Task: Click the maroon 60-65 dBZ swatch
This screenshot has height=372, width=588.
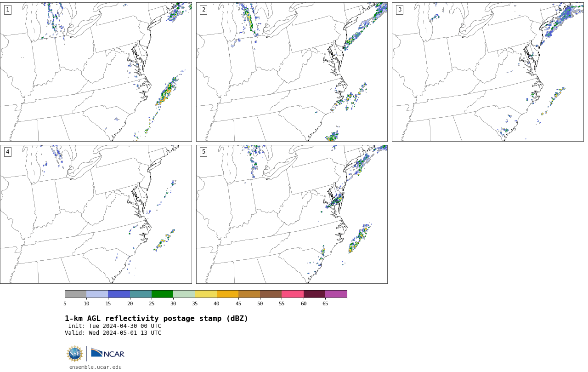Action: (x=314, y=294)
